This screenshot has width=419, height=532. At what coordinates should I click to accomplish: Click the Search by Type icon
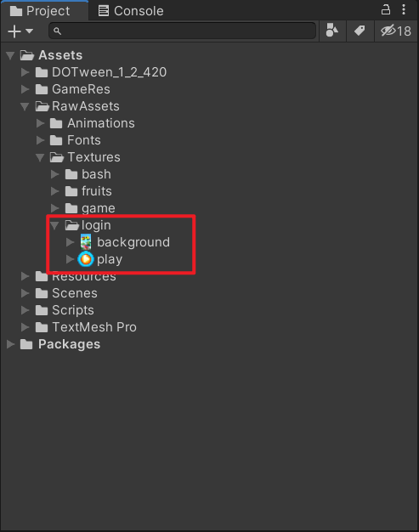[331, 31]
